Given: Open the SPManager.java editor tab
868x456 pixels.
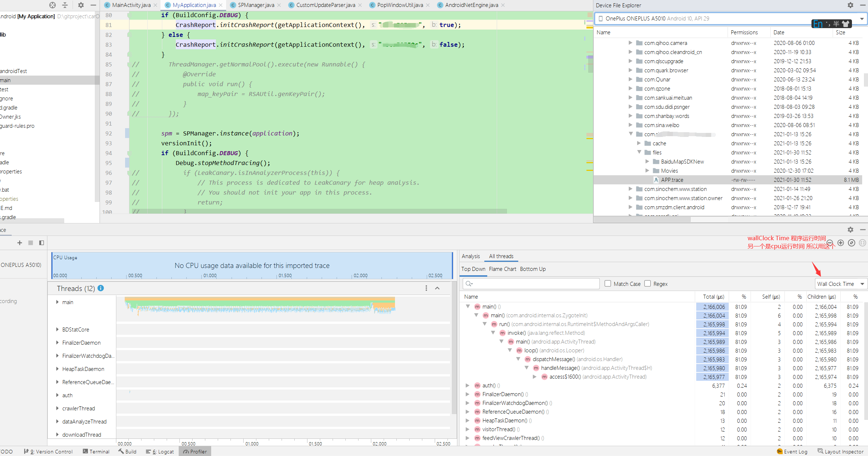Looking at the screenshot, I should point(256,5).
